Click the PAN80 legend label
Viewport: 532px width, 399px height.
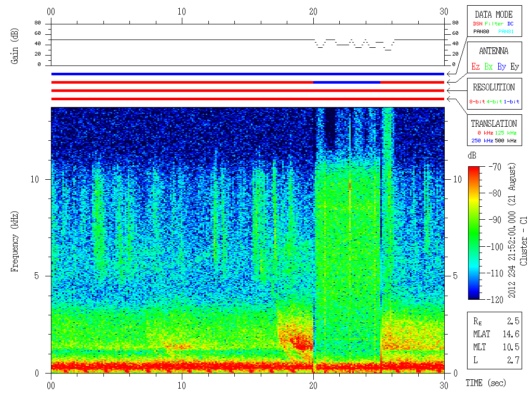(481, 32)
